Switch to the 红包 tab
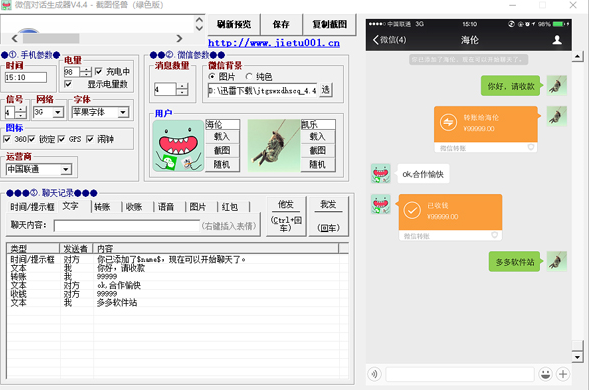 pos(230,207)
